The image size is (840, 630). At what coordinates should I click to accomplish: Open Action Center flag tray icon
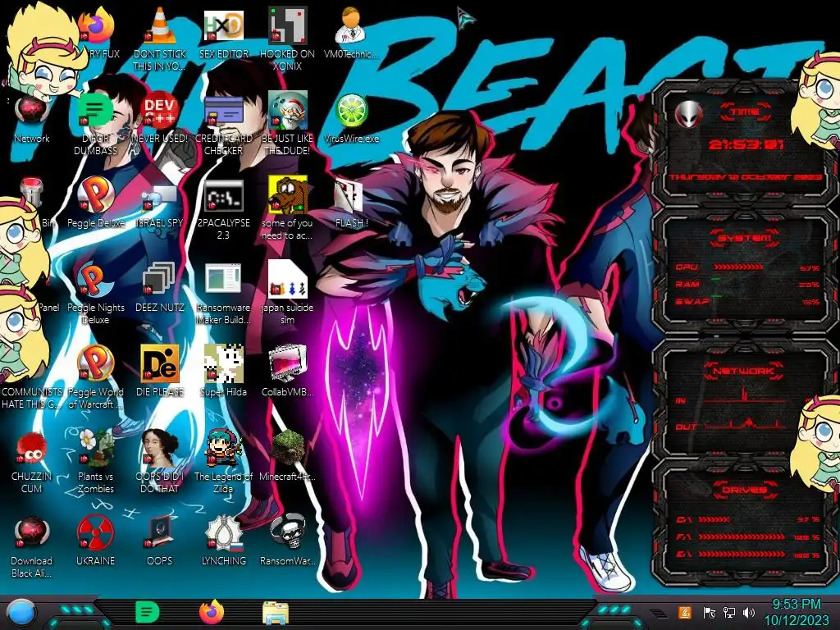pyautogui.click(x=709, y=612)
